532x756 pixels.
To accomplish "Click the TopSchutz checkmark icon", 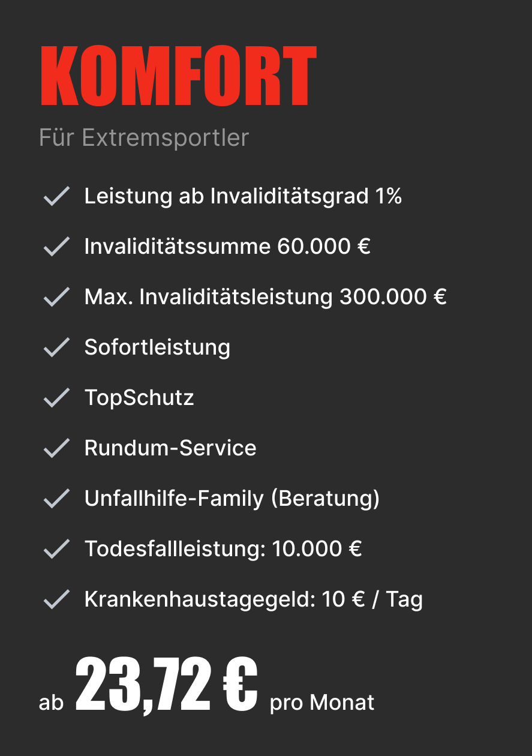I will pyautogui.click(x=57, y=398).
